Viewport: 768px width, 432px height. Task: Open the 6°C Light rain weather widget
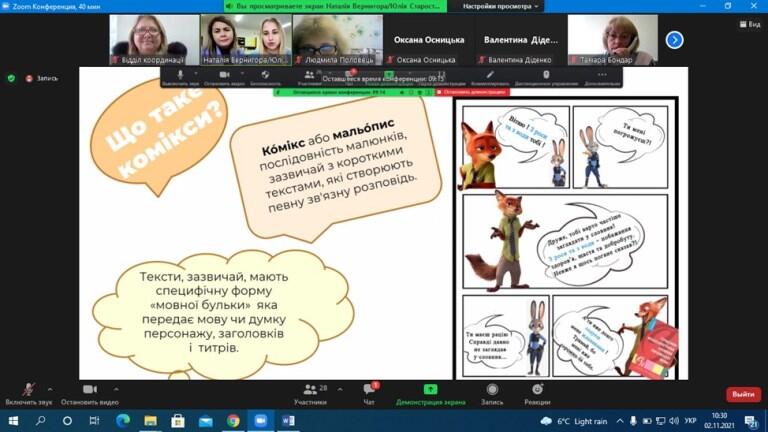[x=574, y=421]
